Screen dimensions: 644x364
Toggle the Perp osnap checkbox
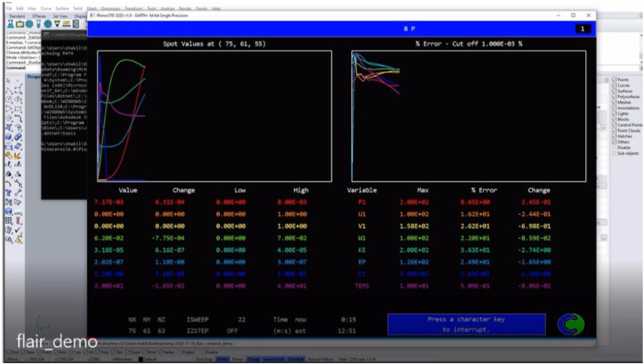[99, 352]
